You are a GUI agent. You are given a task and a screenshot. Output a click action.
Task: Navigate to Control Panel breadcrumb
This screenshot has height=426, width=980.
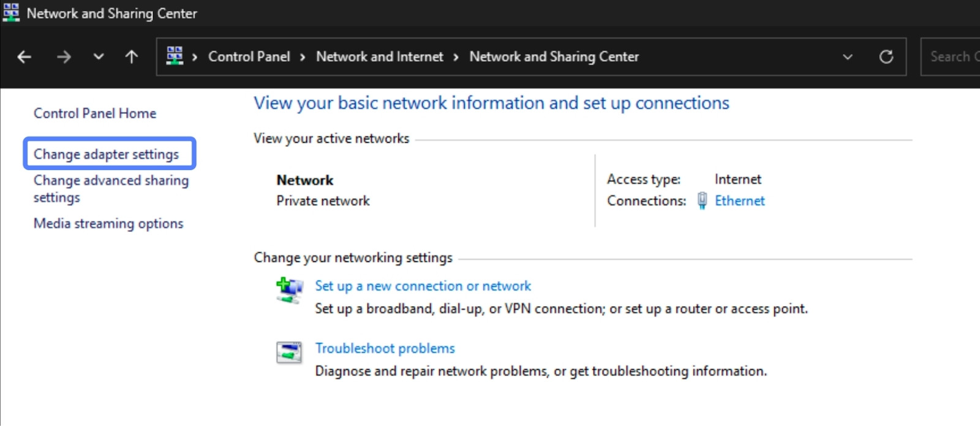coord(249,57)
